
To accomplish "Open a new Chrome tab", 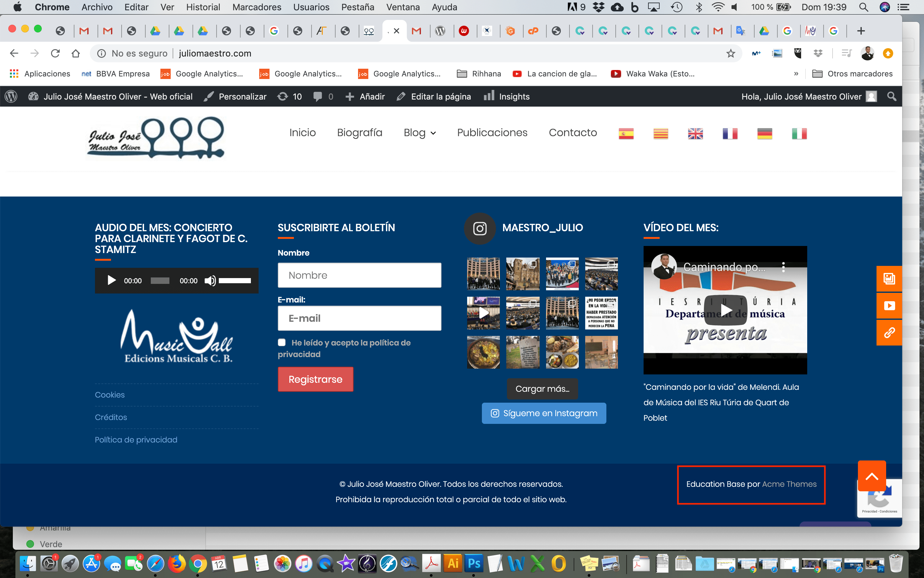I will [x=860, y=31].
